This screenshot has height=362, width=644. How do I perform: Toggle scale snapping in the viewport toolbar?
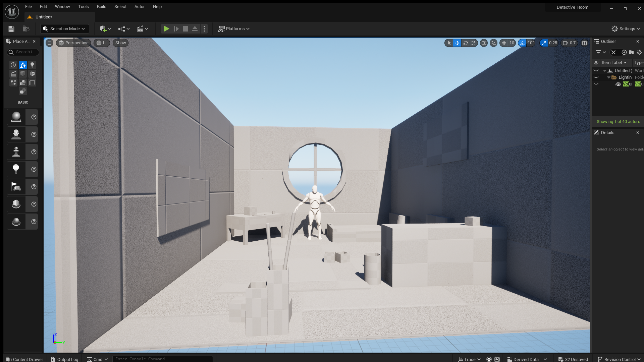pyautogui.click(x=544, y=43)
